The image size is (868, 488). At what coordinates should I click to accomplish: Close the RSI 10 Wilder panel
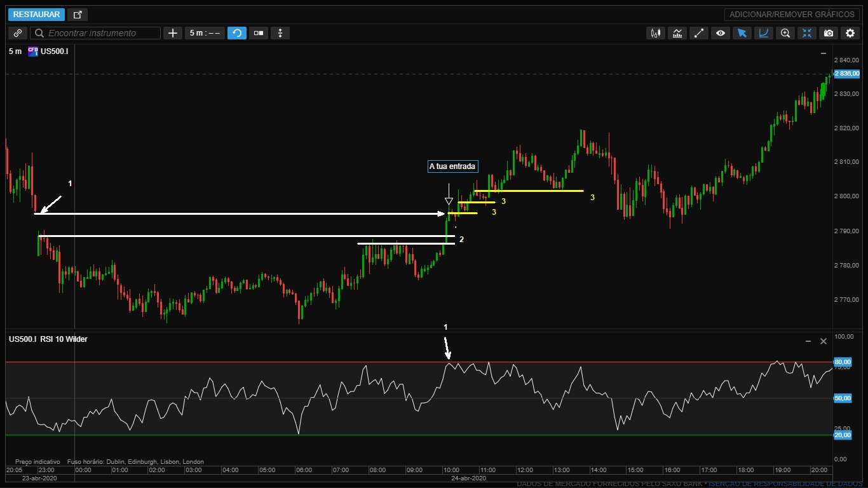(824, 341)
